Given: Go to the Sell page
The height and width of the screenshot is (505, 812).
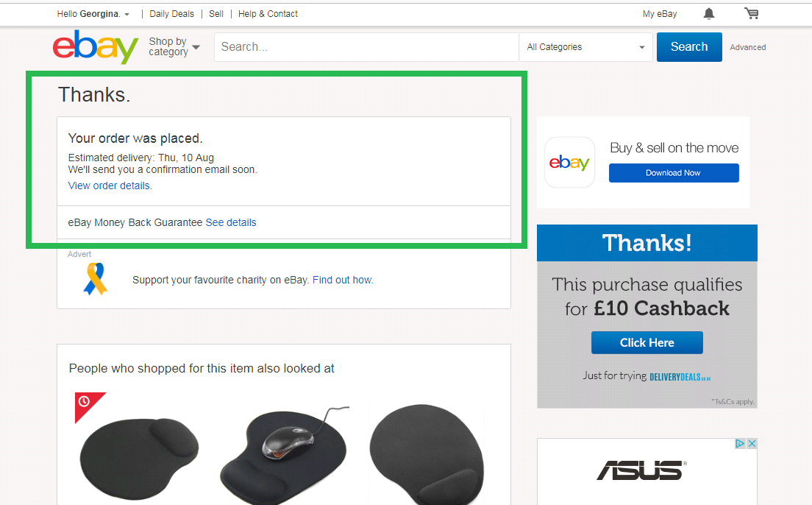Looking at the screenshot, I should tap(216, 14).
